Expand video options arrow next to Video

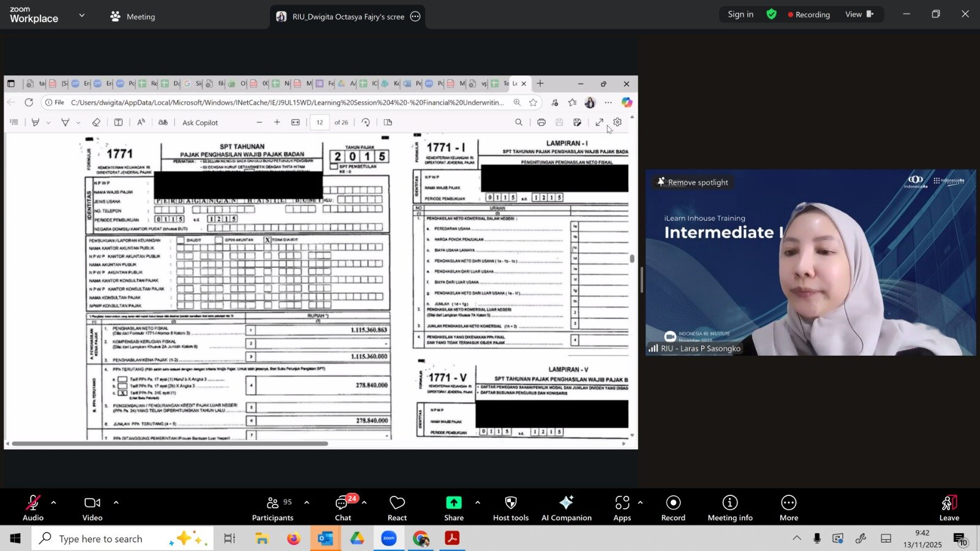(116, 503)
